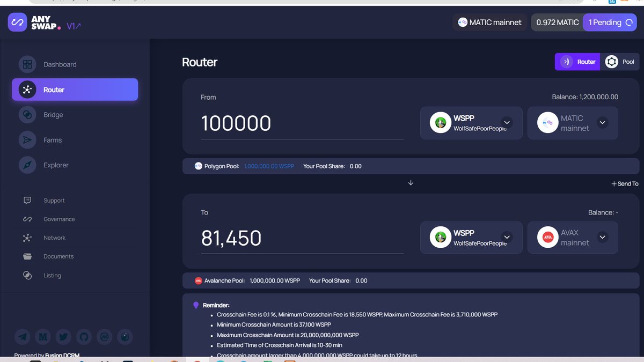Click the Listing icon
This screenshot has width=644, height=362.
27,275
